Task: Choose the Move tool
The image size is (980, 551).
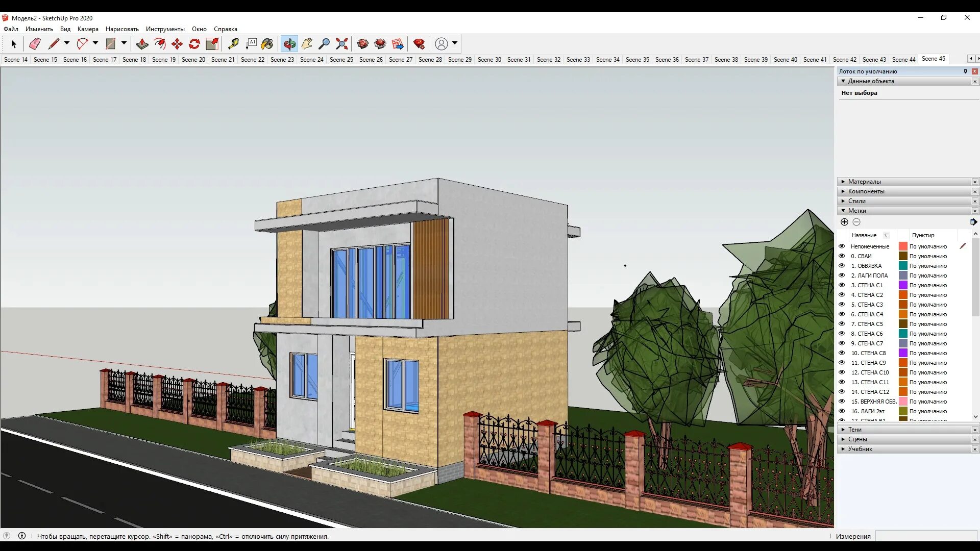Action: [177, 44]
